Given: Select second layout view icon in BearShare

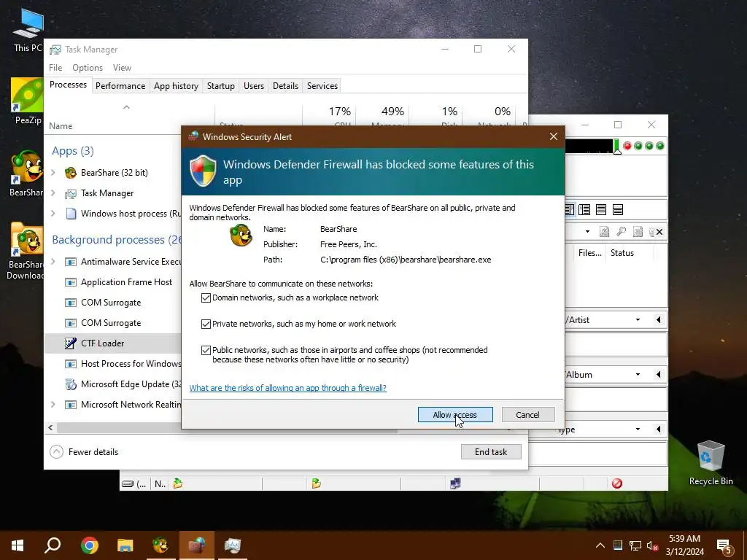Looking at the screenshot, I should (584, 209).
